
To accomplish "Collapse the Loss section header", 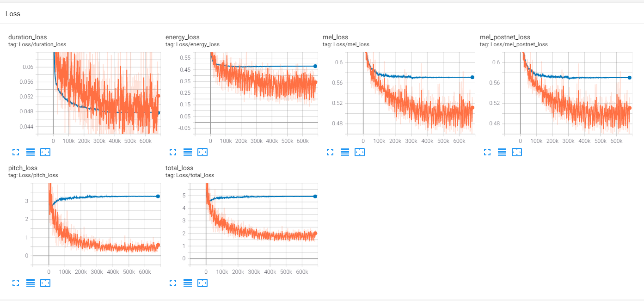I will pyautogui.click(x=12, y=13).
